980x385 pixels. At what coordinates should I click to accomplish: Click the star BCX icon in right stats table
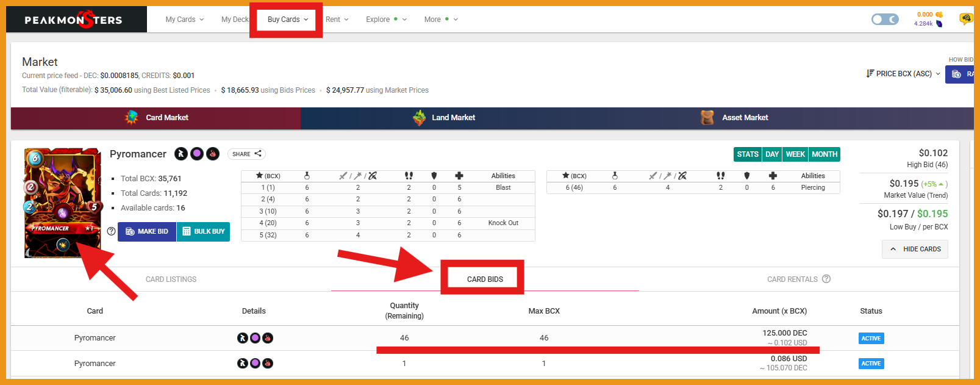click(565, 175)
